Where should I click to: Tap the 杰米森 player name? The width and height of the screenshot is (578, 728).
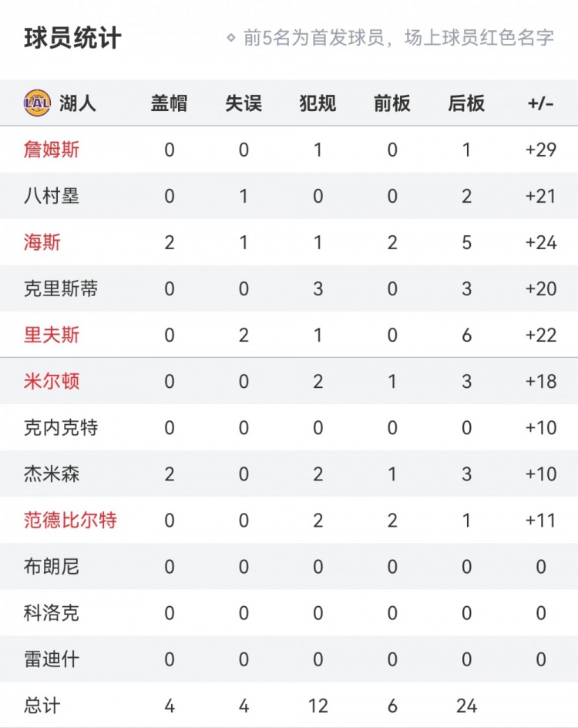tap(52, 474)
